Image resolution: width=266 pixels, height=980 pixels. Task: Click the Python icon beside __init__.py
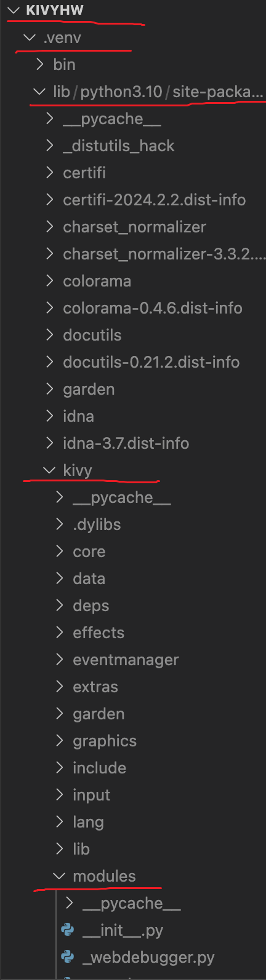point(68,930)
